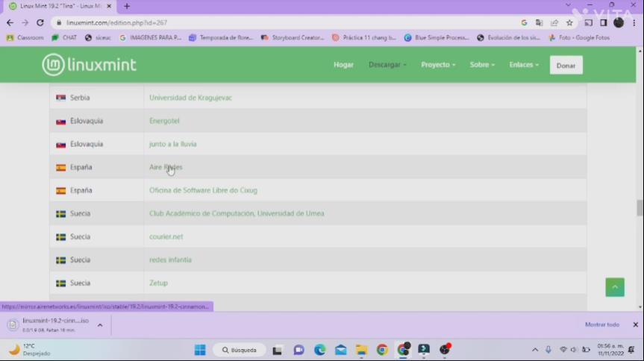This screenshot has width=644, height=361.
Task: Click the page vertical scrollbar thumb
Action: click(640, 208)
